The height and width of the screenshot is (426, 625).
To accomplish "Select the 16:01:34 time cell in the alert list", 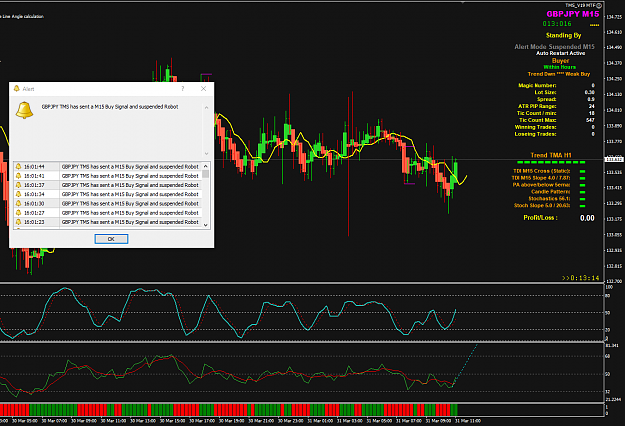I will pyautogui.click(x=34, y=194).
